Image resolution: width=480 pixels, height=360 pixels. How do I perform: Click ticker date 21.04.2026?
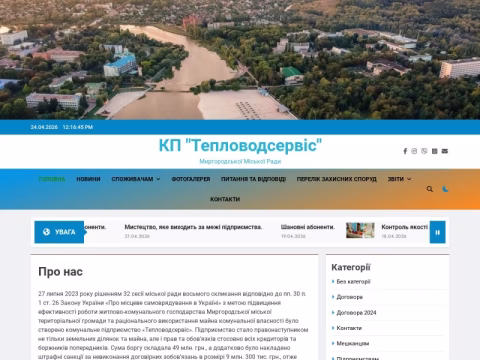pyautogui.click(x=137, y=236)
